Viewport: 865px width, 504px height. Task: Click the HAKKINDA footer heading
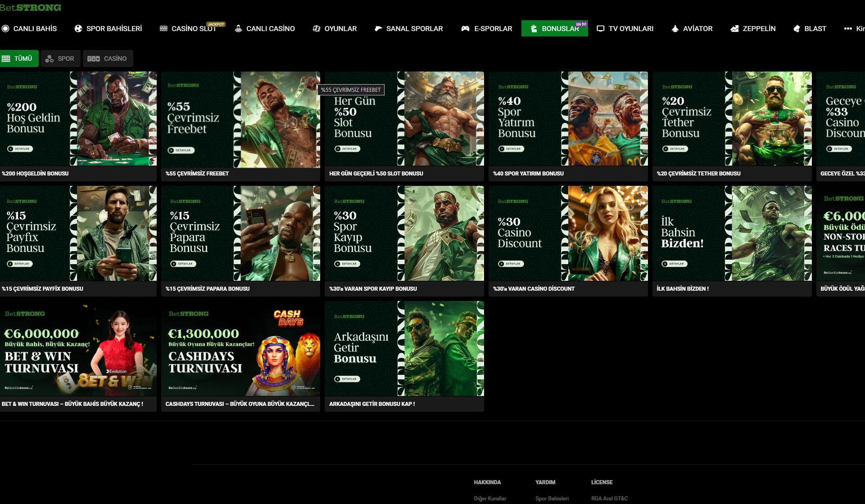487,482
